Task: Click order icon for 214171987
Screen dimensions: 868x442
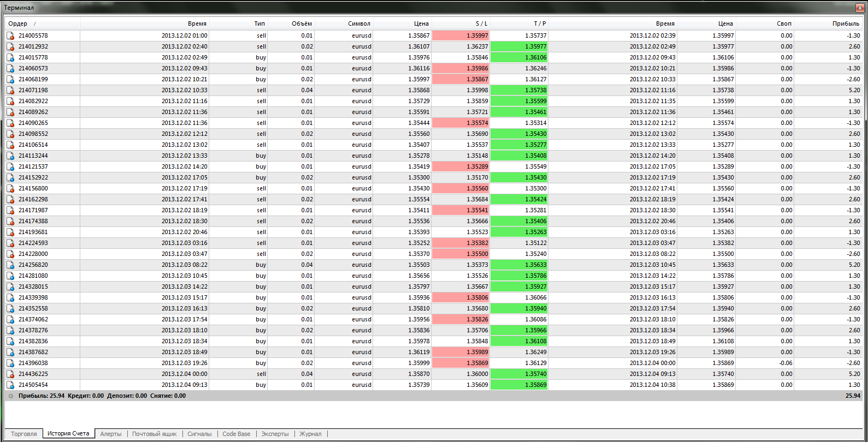Action: 10,210
